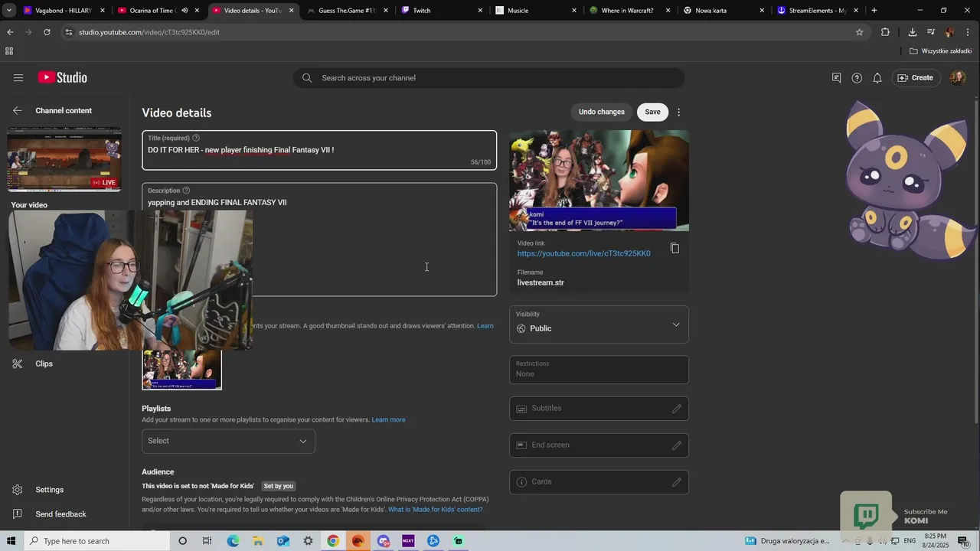Viewport: 980px width, 551px height.
Task: Focus the Description text field
Action: [319, 240]
